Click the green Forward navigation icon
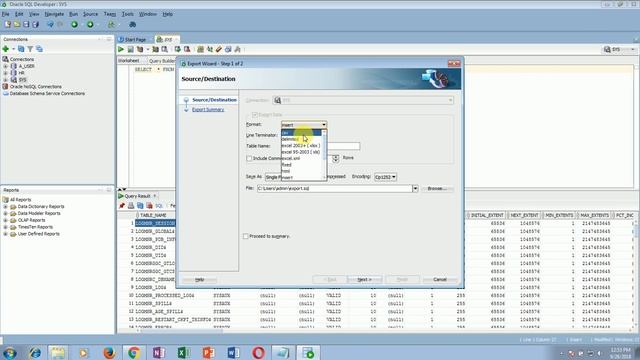The image size is (640, 360). tap(90, 24)
